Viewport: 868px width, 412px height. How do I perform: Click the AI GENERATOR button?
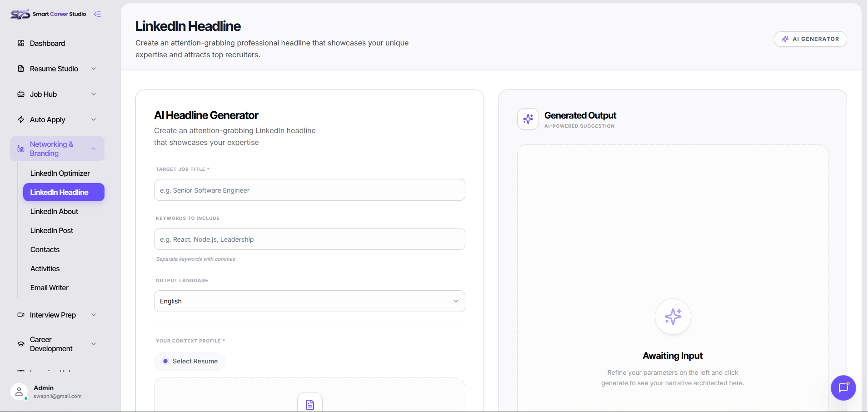click(x=810, y=39)
